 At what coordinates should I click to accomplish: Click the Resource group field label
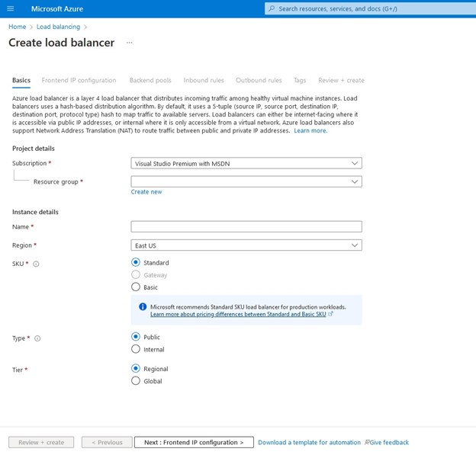(56, 181)
